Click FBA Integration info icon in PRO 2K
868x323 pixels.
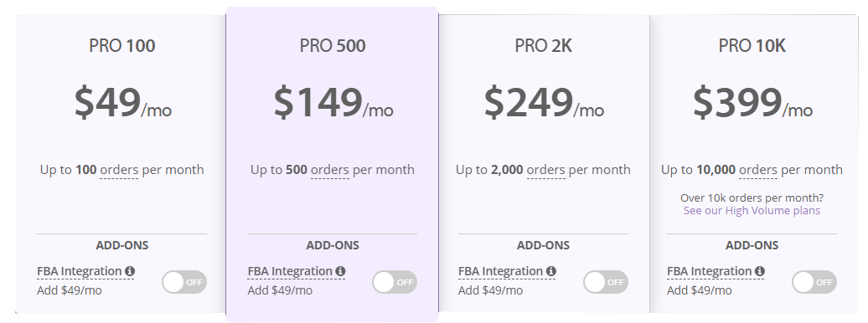pos(550,271)
